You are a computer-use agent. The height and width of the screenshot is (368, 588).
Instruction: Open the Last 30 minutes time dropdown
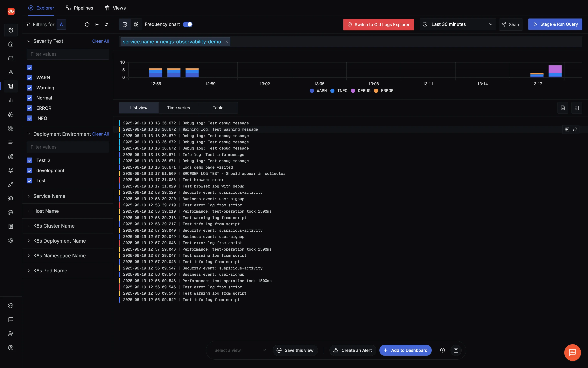tap(458, 24)
